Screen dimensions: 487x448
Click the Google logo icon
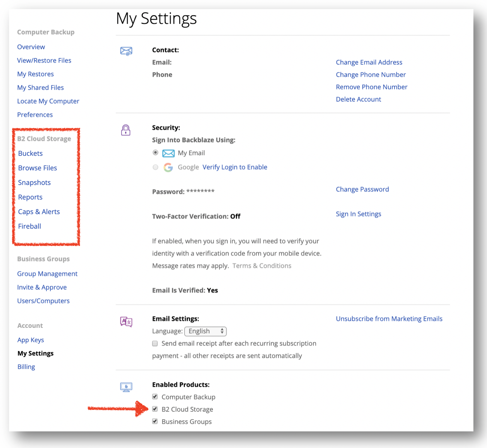[168, 167]
